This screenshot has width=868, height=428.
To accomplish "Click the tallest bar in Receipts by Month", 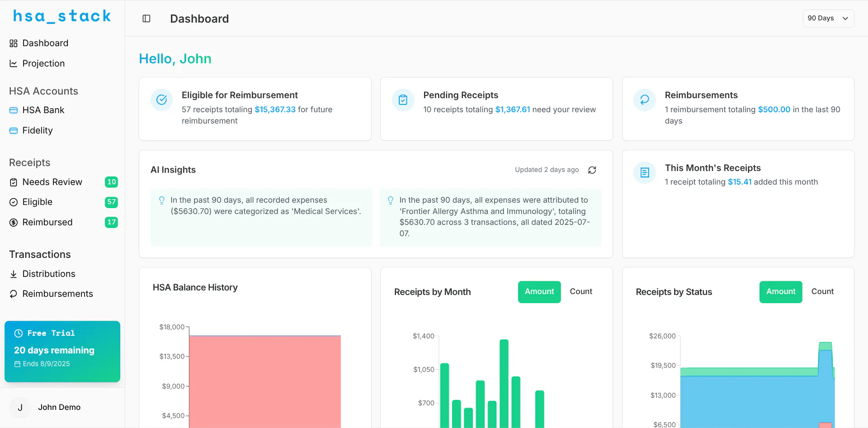I will point(504,384).
